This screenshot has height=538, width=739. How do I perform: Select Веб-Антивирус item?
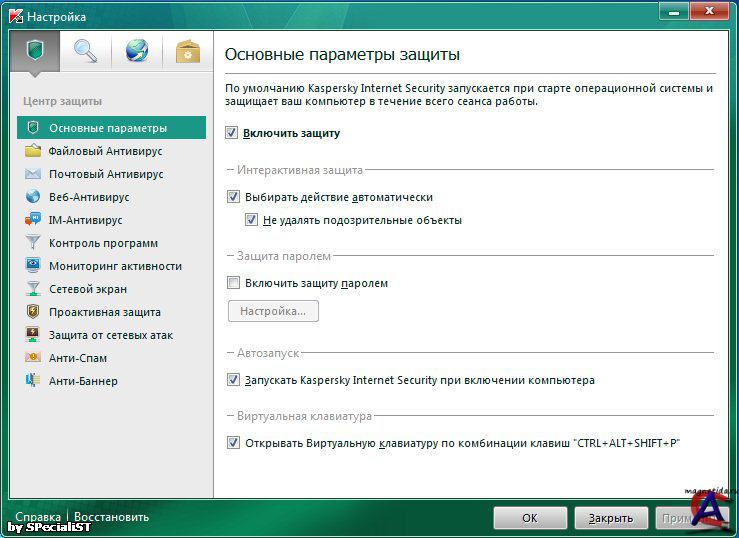point(112,197)
